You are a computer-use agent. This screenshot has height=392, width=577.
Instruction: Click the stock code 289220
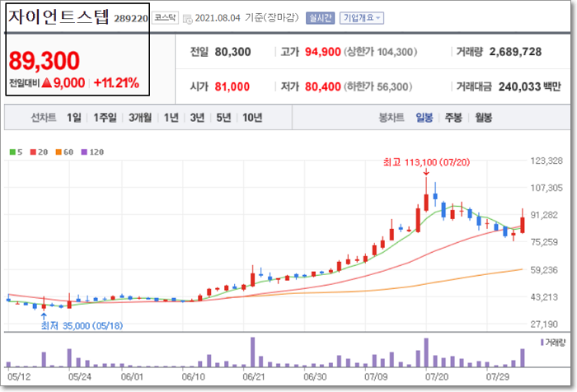coord(130,18)
